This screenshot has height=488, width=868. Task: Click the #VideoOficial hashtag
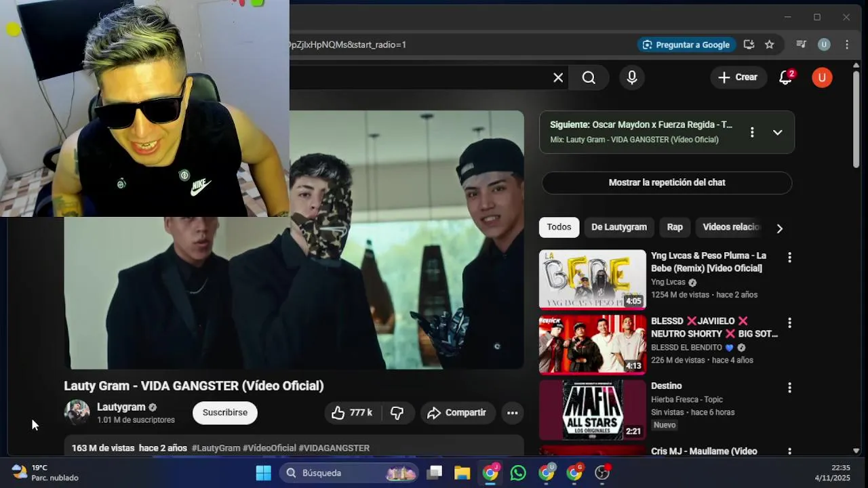click(269, 448)
